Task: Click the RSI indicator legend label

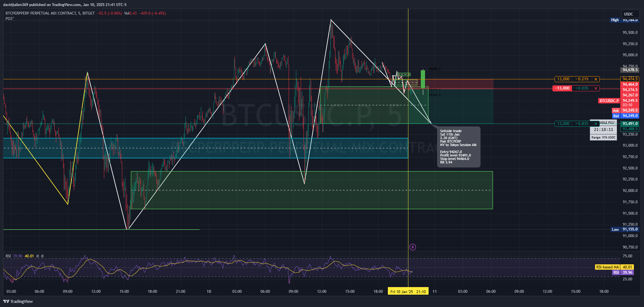Action: (x=8, y=256)
